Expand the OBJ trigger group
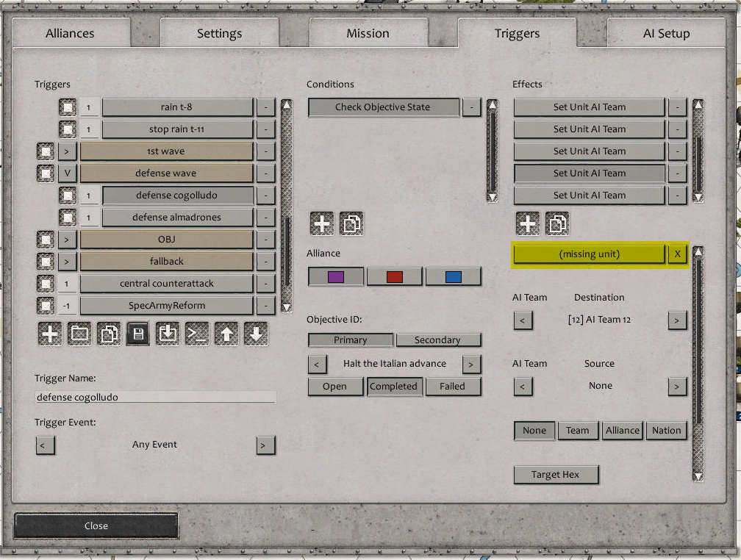The width and height of the screenshot is (741, 560). 67,239
